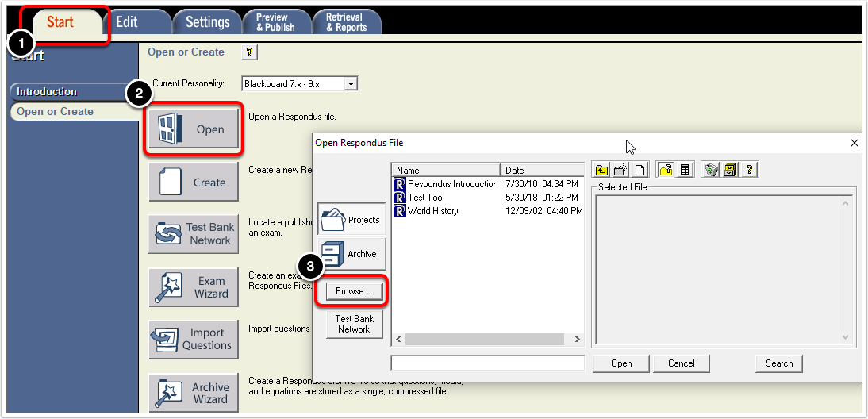This screenshot has width=868, height=419.
Task: Sort files by Date column header
Action: (542, 170)
